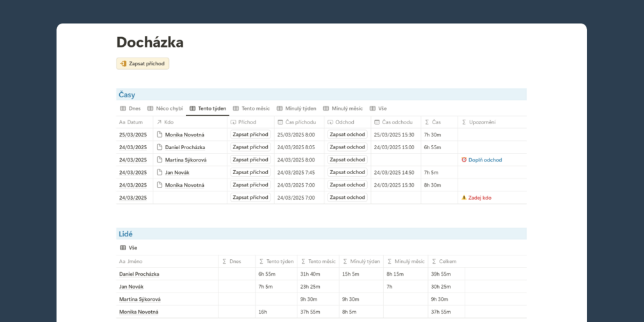Click the Odchod column header
The image size is (644, 322).
pos(347,122)
